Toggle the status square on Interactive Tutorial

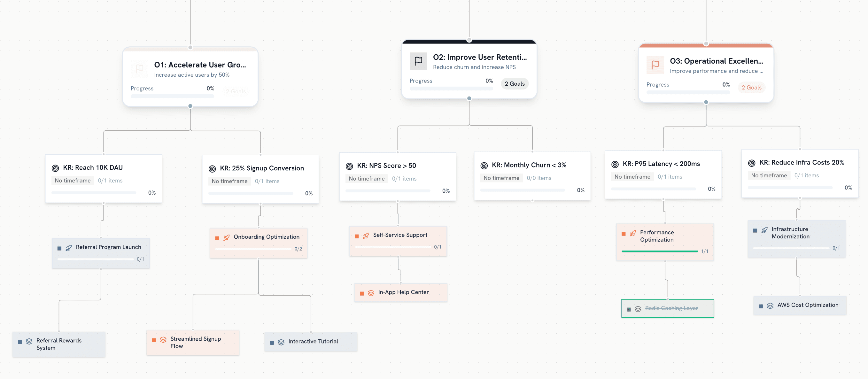pyautogui.click(x=271, y=342)
